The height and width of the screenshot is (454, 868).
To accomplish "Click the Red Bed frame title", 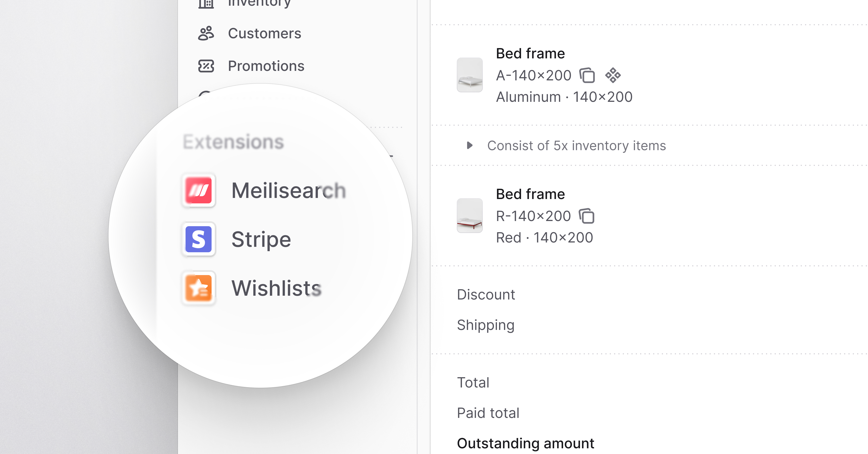I will pos(530,194).
